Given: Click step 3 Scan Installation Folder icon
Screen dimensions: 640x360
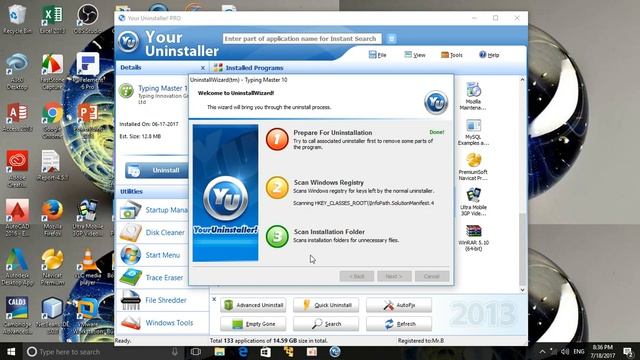Looking at the screenshot, I should (277, 236).
